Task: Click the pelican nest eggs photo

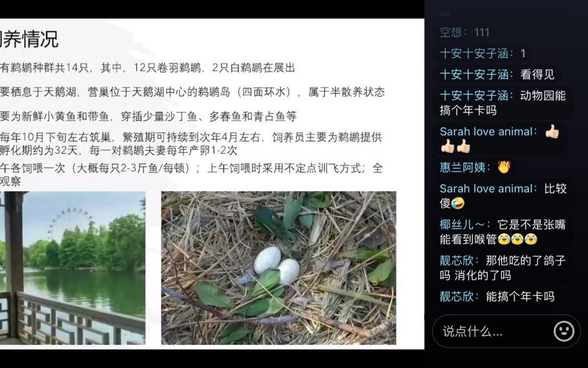Action: coord(279,268)
